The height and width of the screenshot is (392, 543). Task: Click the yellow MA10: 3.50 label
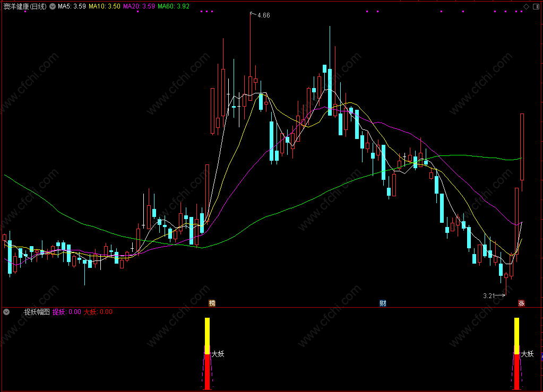(x=105, y=6)
